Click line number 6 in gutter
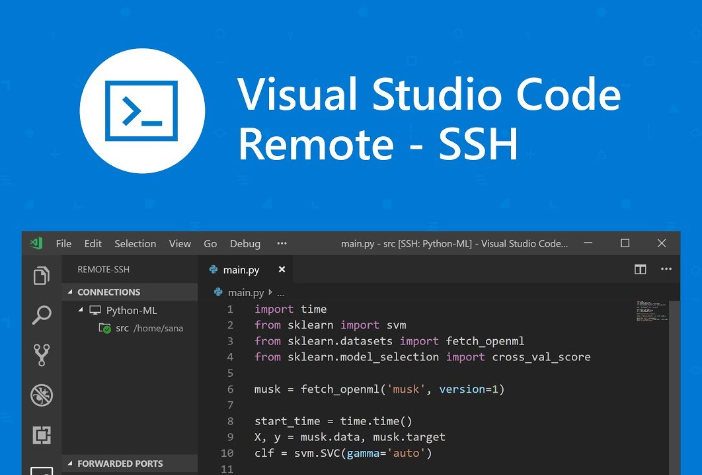This screenshot has width=702, height=475. tap(230, 389)
